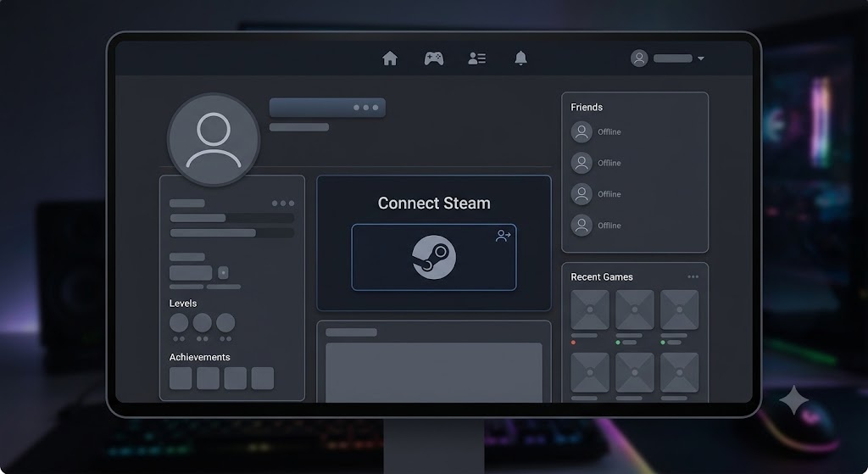Image resolution: width=868 pixels, height=474 pixels.
Task: Expand the account dropdown arrow
Action: pyautogui.click(x=701, y=59)
